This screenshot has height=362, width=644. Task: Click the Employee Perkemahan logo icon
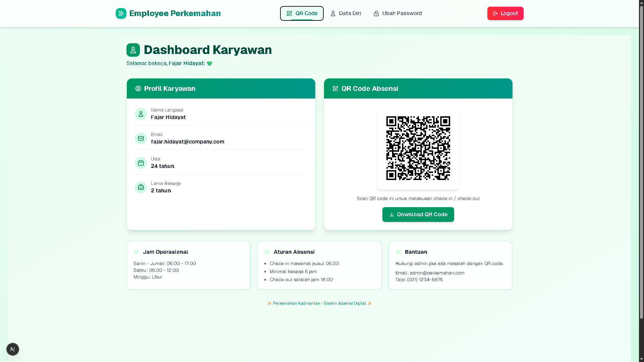click(121, 13)
